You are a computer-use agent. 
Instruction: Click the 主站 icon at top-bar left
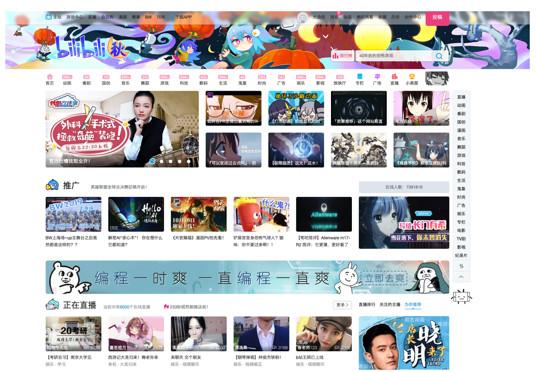pos(49,17)
